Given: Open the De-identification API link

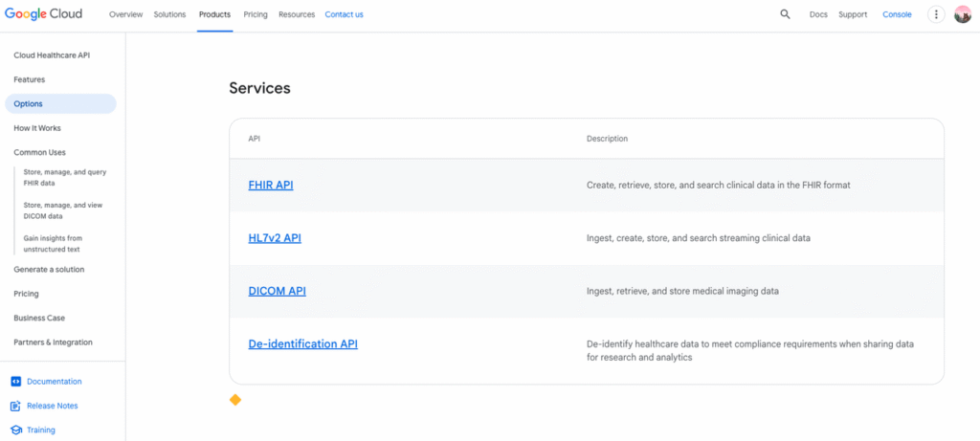Looking at the screenshot, I should (x=302, y=344).
